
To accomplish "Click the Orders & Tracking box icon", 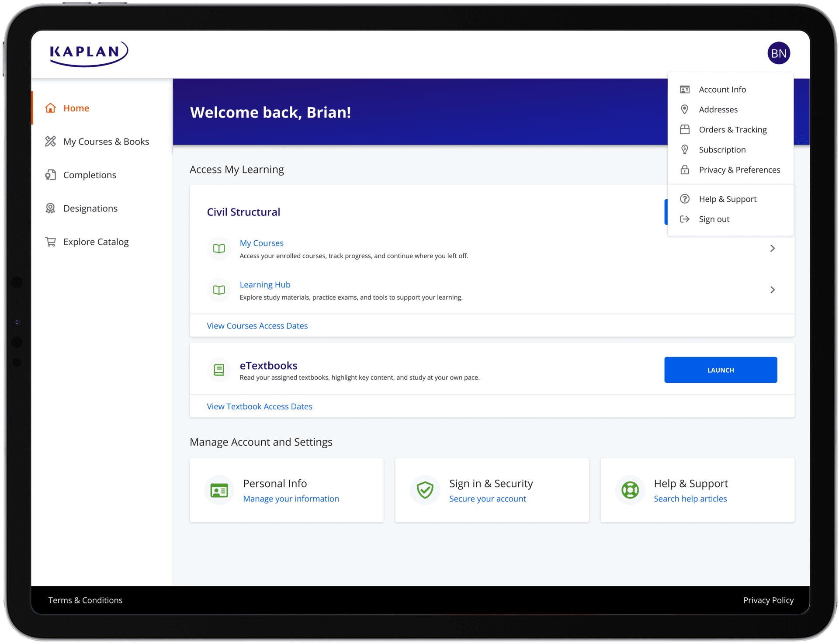I will coord(685,129).
